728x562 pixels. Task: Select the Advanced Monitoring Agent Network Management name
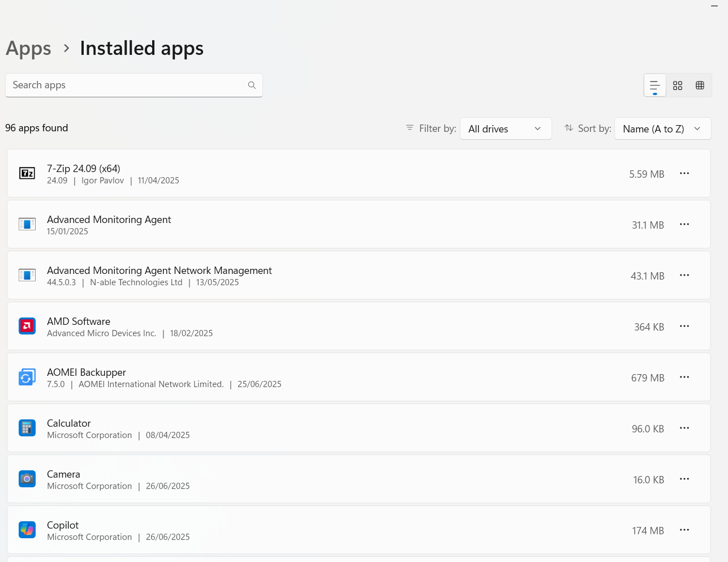(160, 271)
